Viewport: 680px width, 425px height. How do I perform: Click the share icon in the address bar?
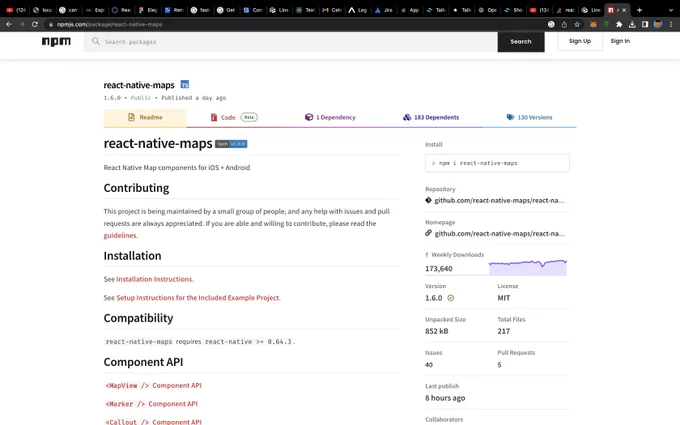pyautogui.click(x=564, y=24)
